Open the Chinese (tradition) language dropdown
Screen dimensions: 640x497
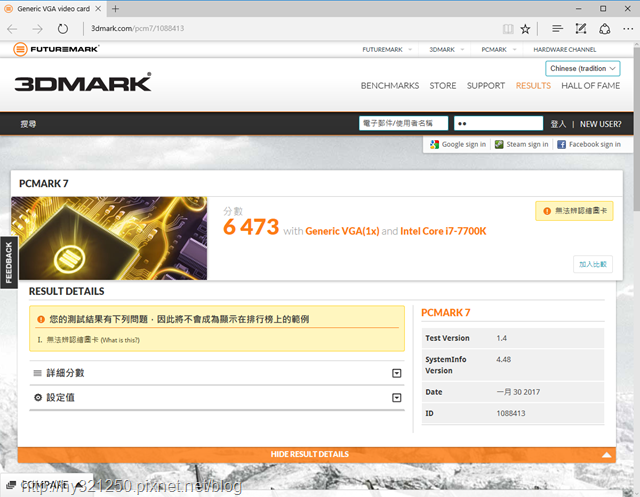pos(582,69)
